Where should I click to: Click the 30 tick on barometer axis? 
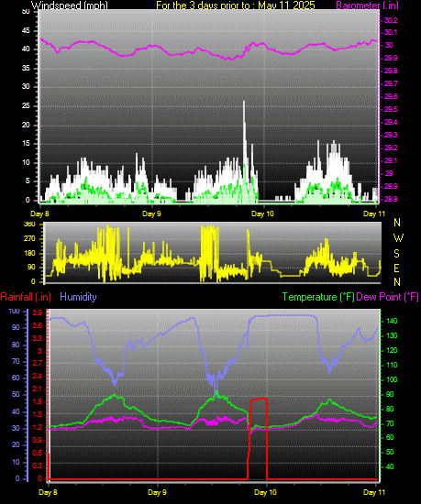(x=389, y=45)
